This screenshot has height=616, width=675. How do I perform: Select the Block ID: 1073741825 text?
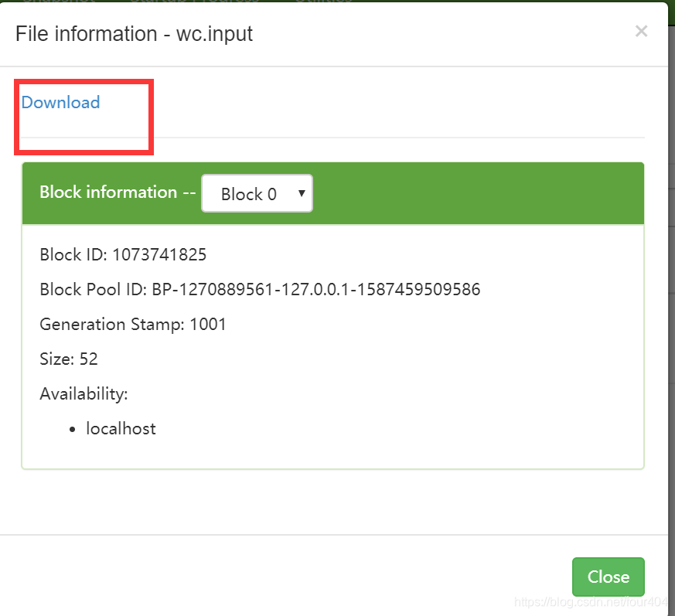123,254
